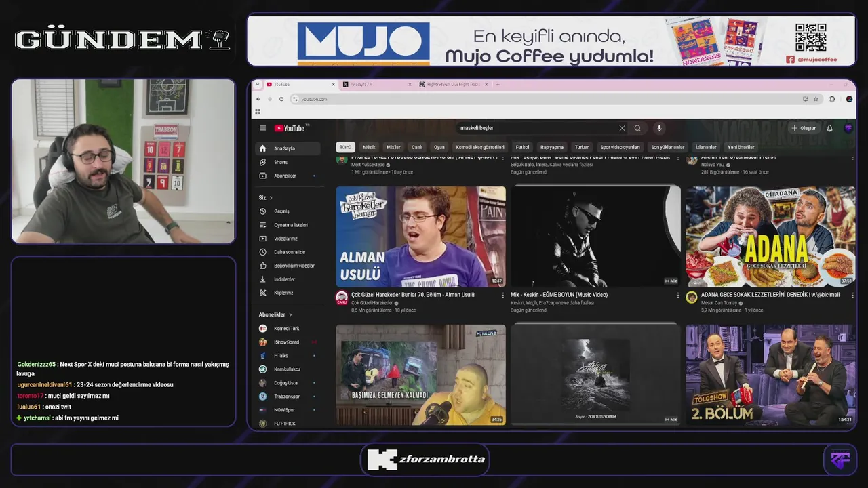The image size is (868, 488).
Task: Switch to the Flightradar24 browser tab
Action: (x=453, y=85)
